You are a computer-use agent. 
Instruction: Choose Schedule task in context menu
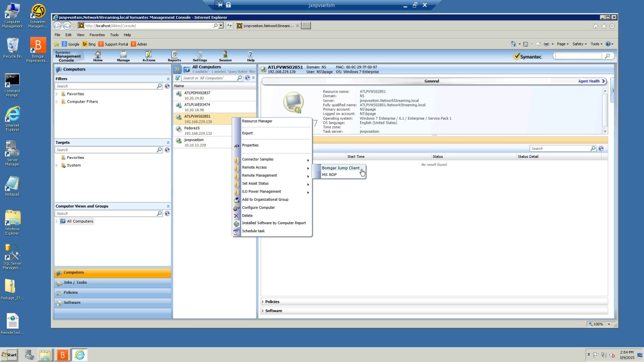point(253,231)
